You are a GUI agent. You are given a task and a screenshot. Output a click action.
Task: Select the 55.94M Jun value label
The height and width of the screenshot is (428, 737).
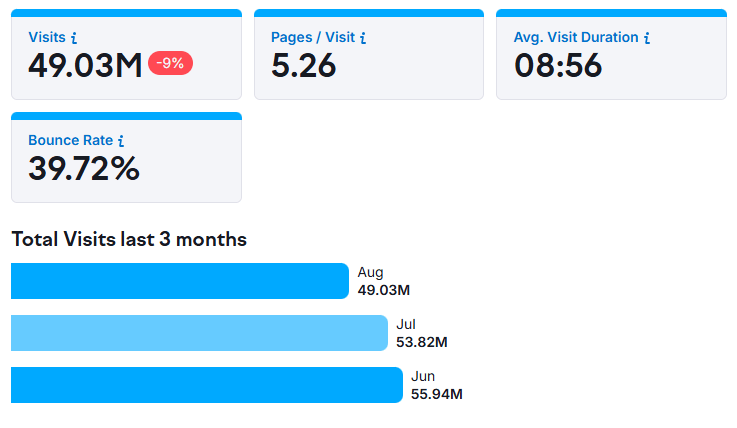(x=436, y=394)
